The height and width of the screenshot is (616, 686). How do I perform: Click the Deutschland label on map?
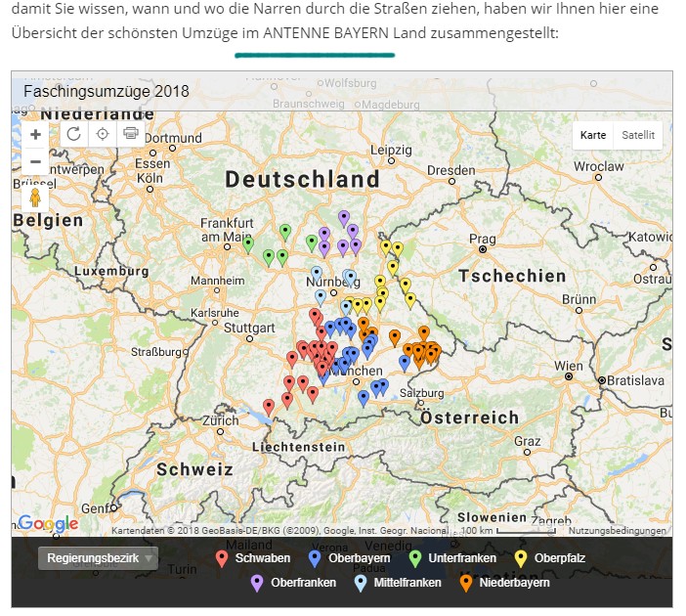point(302,180)
